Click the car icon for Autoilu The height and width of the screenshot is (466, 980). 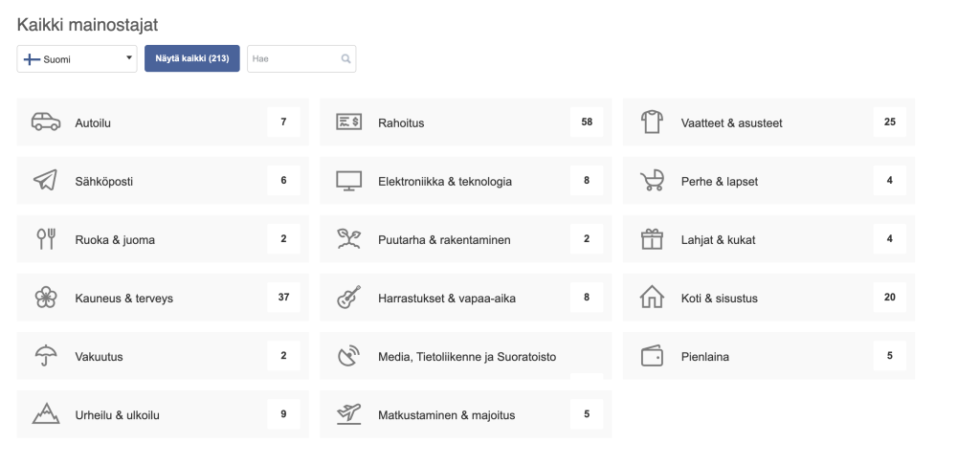click(45, 122)
